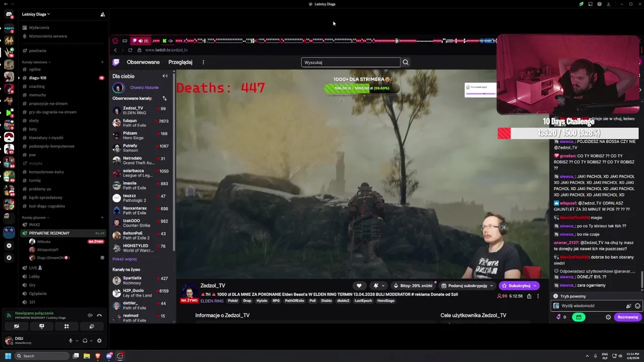Click the Windows Start button
The height and width of the screenshot is (362, 644).
tap(8, 356)
